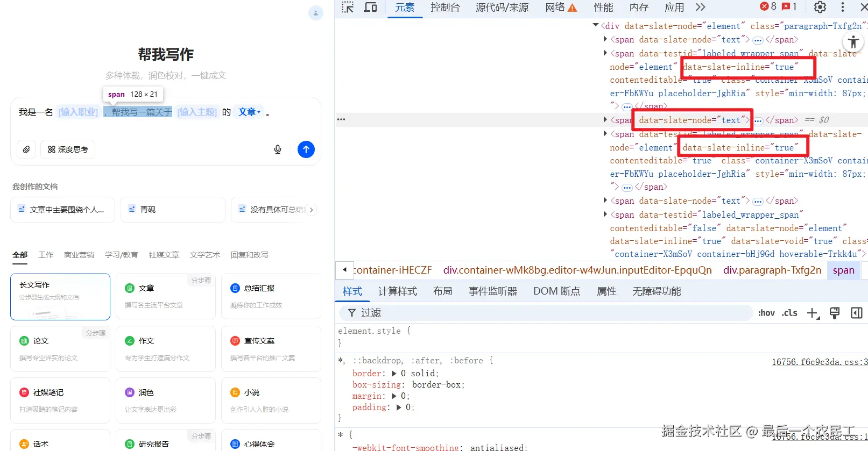This screenshot has width=868, height=451.
Task: Toggle the 深度思考 deep thinking button
Action: pos(68,149)
